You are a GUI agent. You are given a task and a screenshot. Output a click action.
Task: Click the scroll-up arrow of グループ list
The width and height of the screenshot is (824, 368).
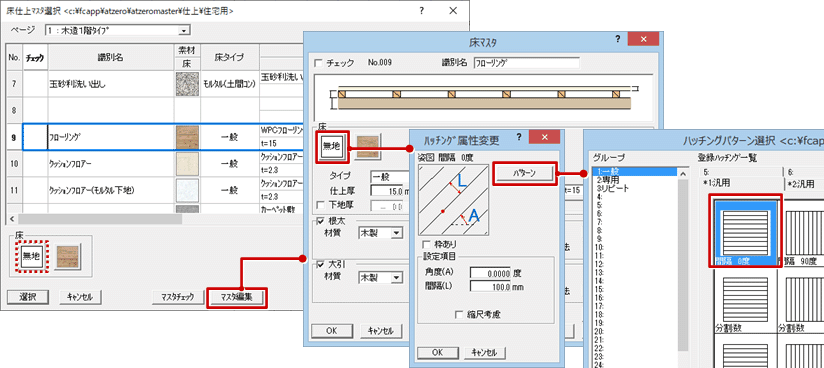[683, 173]
